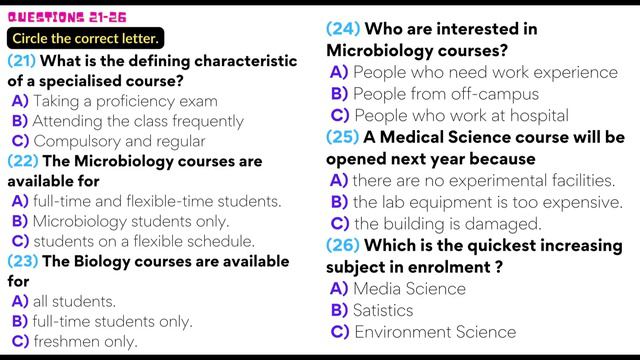
Task: Pick 'freshmen only' option
Action: point(75,341)
